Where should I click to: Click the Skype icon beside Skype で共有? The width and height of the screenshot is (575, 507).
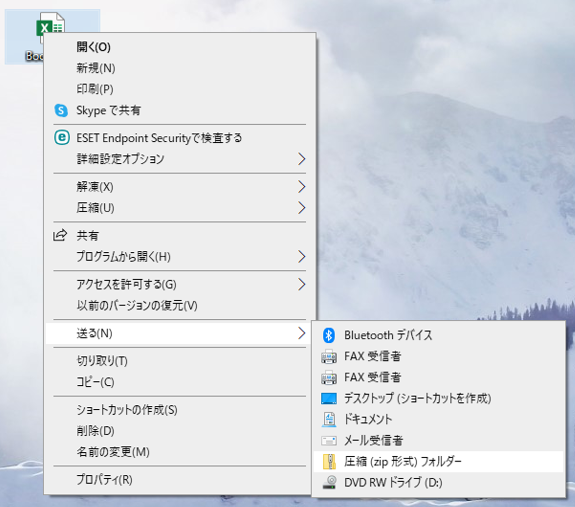point(61,110)
